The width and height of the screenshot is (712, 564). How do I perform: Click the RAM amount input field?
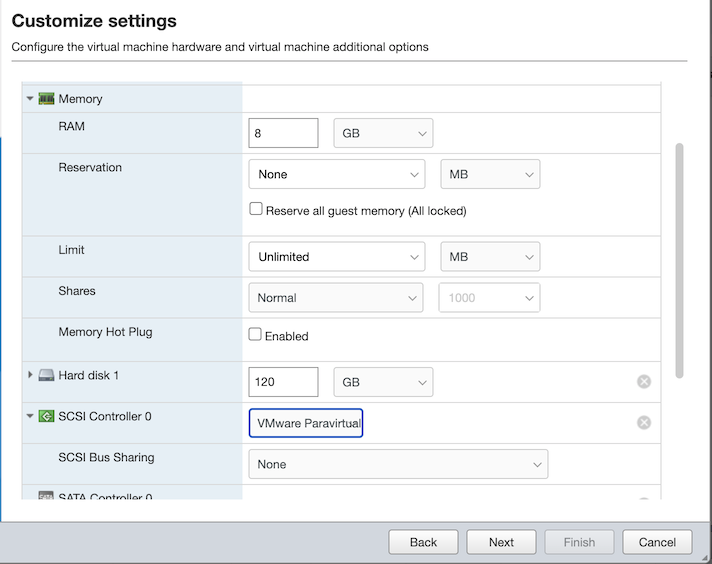283,133
